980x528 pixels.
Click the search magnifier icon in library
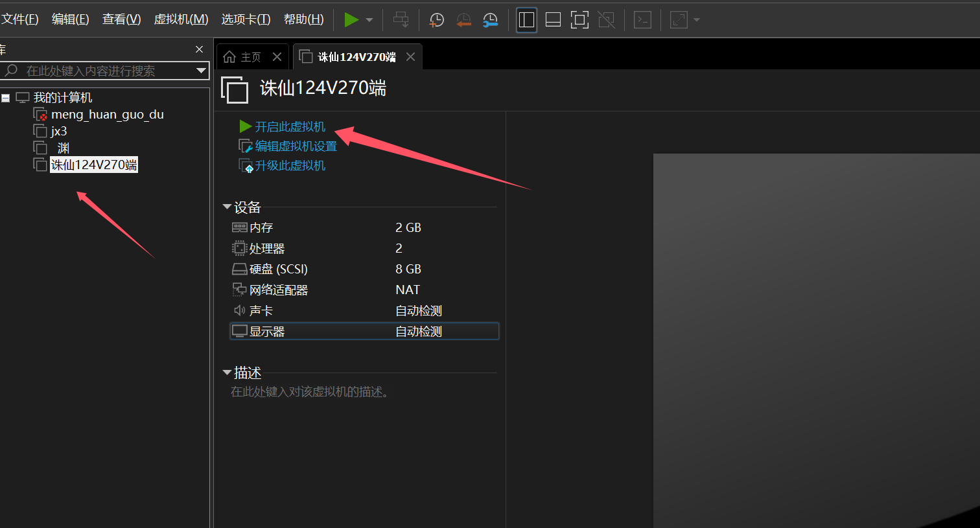click(11, 70)
